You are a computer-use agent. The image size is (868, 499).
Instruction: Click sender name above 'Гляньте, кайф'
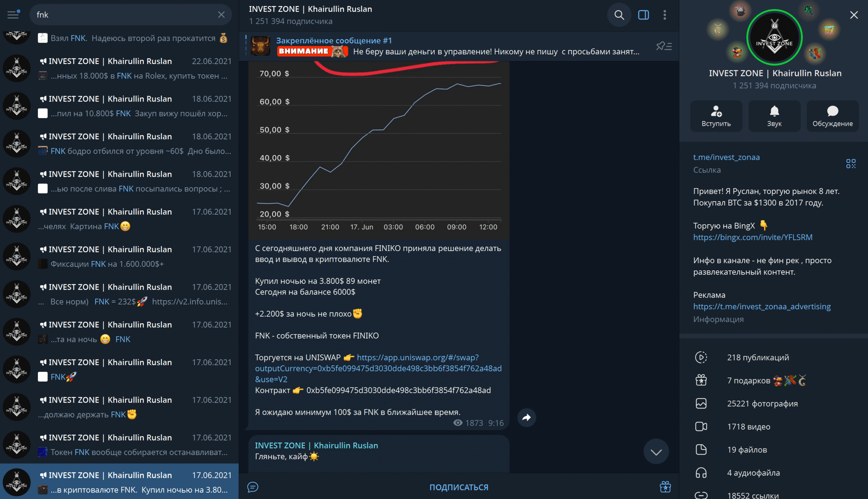(316, 445)
